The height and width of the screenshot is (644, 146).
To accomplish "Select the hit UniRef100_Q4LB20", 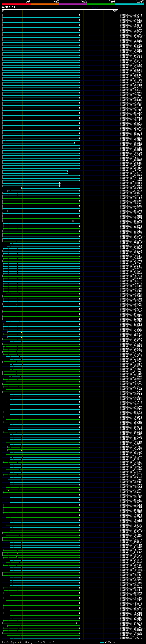I will [x=131, y=80].
